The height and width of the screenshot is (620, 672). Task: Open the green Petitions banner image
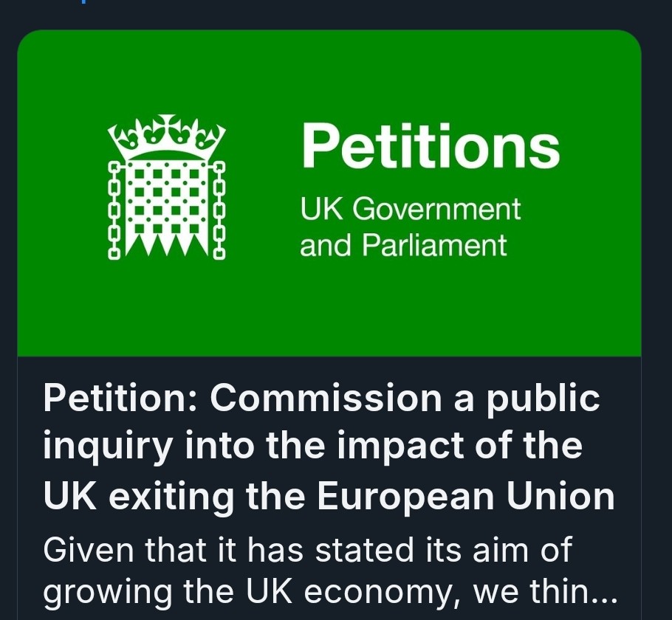(329, 193)
